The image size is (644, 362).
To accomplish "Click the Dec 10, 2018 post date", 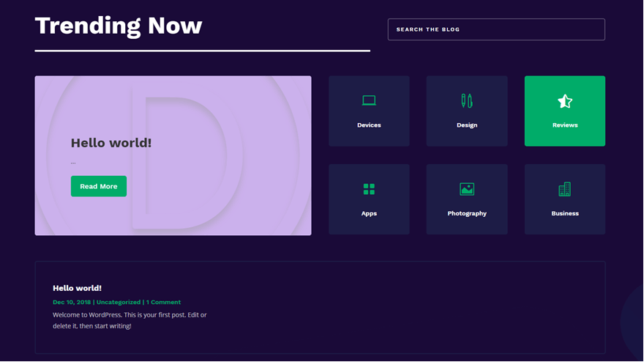I will (x=72, y=302).
